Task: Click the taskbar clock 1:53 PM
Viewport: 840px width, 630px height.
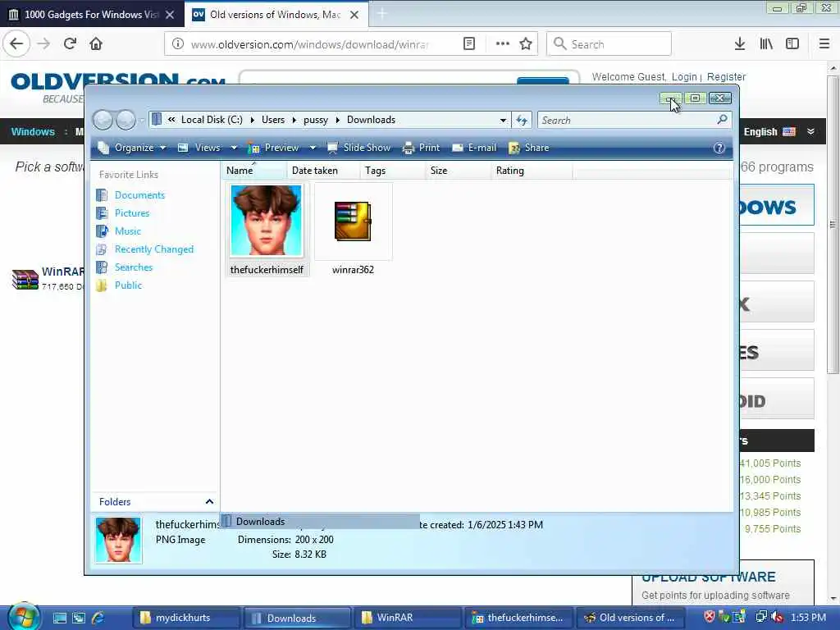Action: coord(808,618)
